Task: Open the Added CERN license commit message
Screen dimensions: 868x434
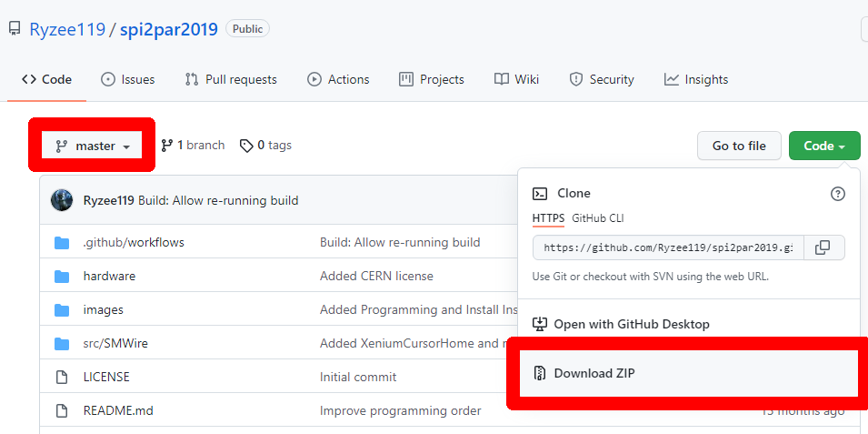Action: pos(376,276)
